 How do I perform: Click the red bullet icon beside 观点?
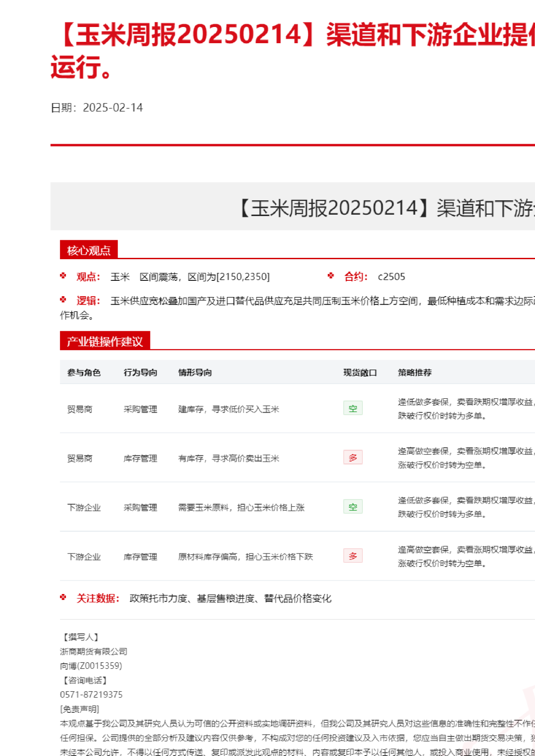pyautogui.click(x=63, y=276)
